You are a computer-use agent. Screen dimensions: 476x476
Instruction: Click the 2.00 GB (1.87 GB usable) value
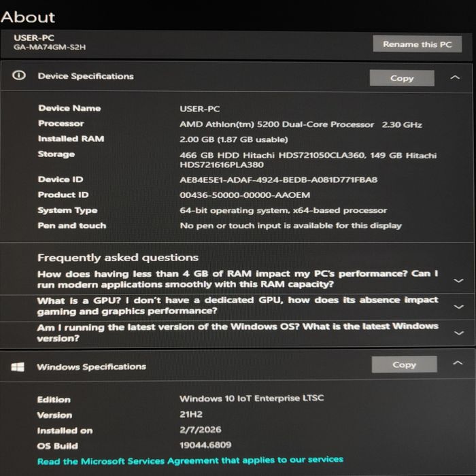(234, 139)
